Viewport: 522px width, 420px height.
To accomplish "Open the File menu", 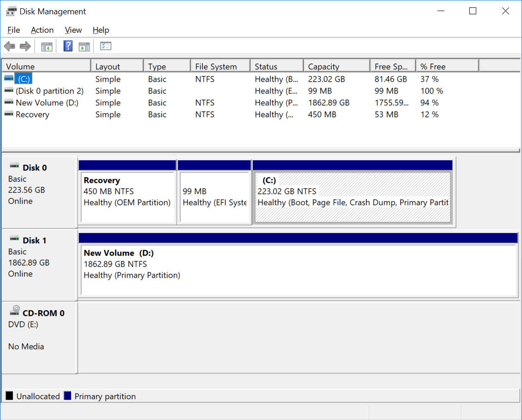I will 13,30.
